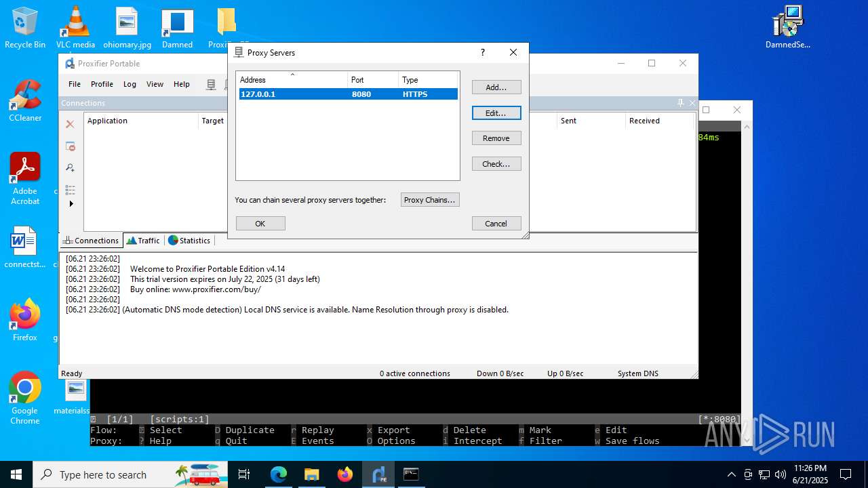
Task: Click the list view options icon
Action: (x=70, y=190)
